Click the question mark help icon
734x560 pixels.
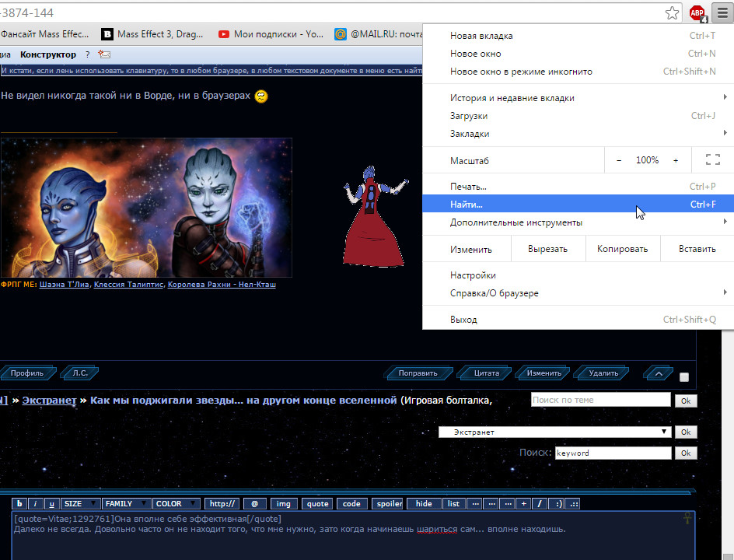88,54
